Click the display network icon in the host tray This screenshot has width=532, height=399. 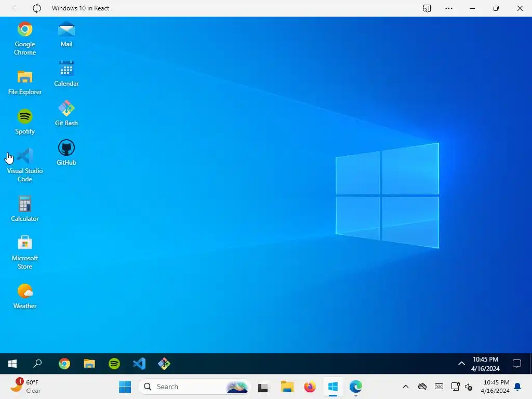pos(455,387)
